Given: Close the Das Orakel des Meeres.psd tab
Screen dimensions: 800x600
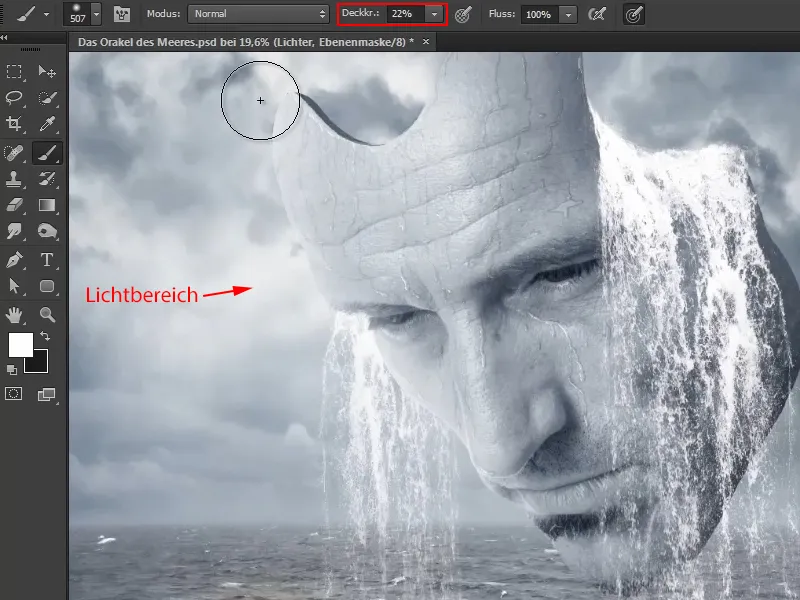Looking at the screenshot, I should (426, 41).
